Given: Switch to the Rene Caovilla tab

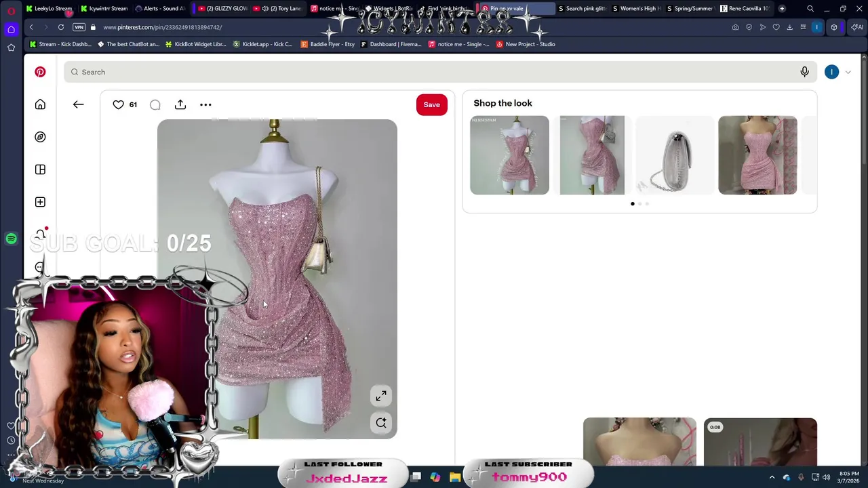Looking at the screenshot, I should 744,8.
